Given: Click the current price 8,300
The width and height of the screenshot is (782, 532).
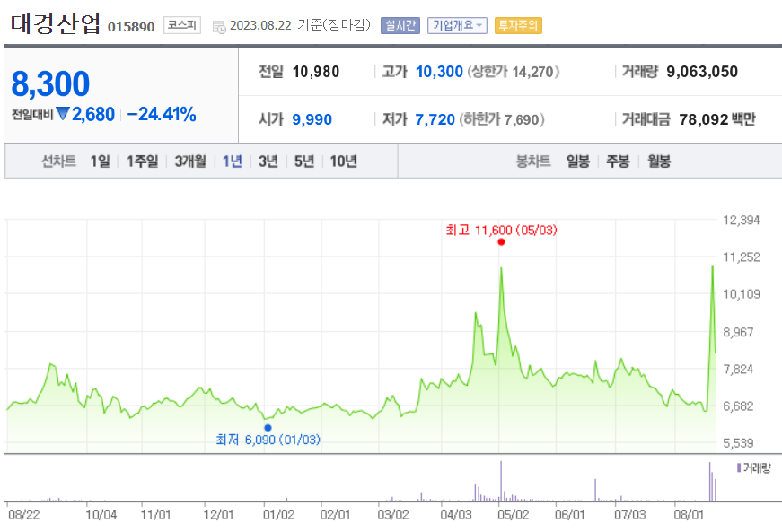Looking at the screenshot, I should pos(50,83).
